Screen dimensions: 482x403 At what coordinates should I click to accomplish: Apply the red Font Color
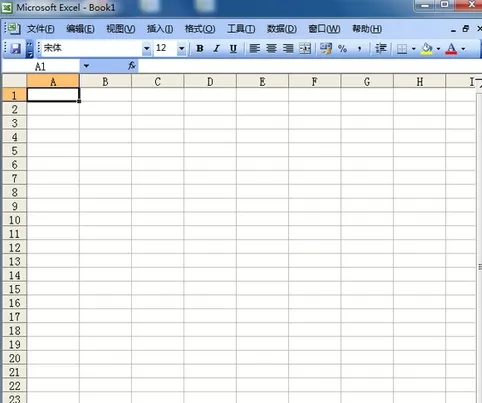452,49
